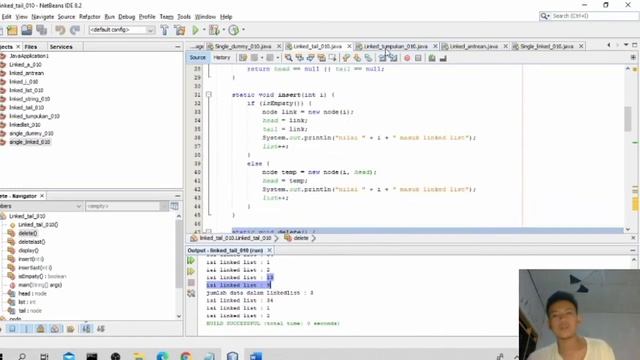Click the Run Project green arrow
Viewport: 640px width, 360px height.
(x=196, y=30)
